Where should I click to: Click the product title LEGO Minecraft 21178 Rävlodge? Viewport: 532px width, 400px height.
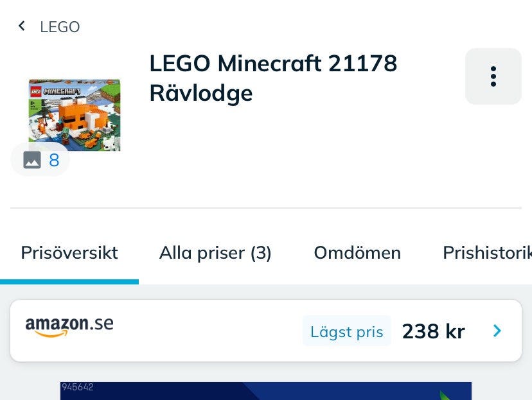tap(273, 78)
